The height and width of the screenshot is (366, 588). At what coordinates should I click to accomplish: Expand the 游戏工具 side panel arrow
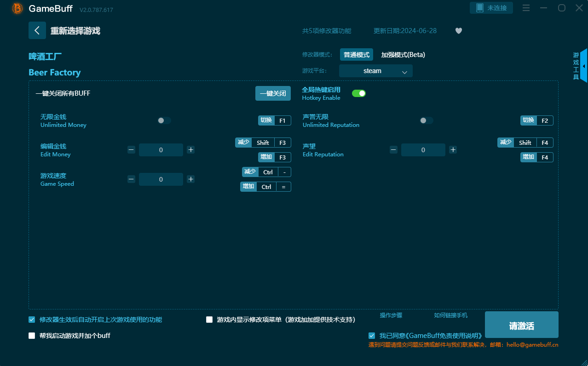pos(584,66)
